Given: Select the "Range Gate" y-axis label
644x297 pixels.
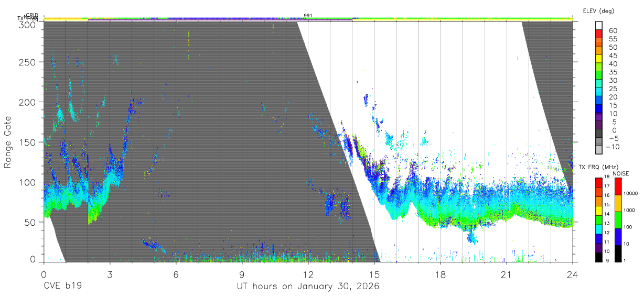Looking at the screenshot, I should [8, 142].
